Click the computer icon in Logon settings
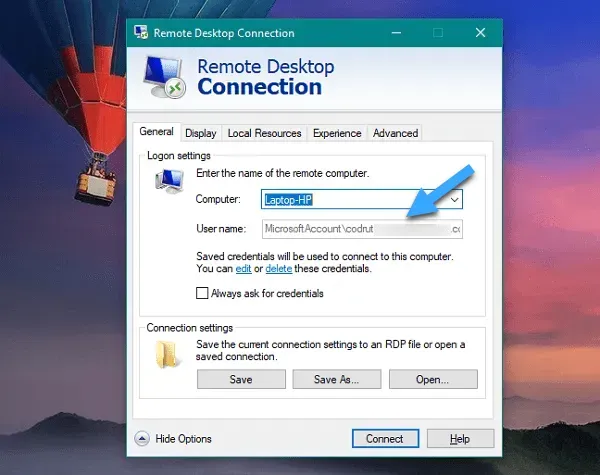Screen dimensions: 600x475 pyautogui.click(x=170, y=181)
